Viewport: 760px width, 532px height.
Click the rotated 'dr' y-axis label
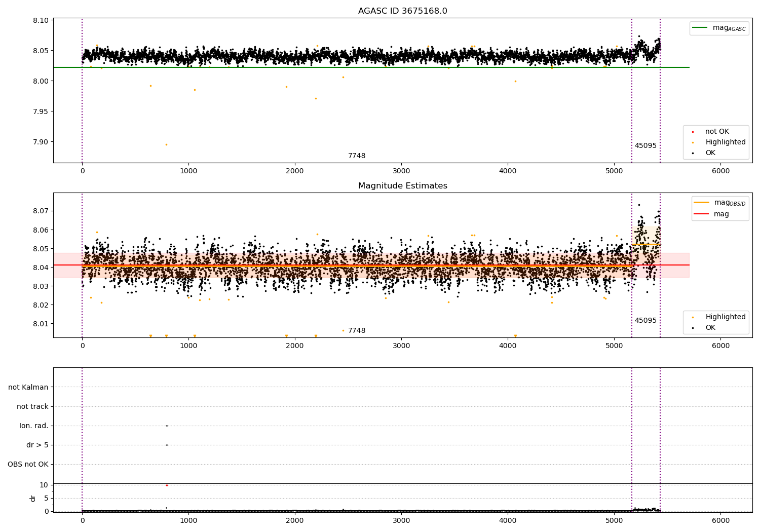coord(33,498)
